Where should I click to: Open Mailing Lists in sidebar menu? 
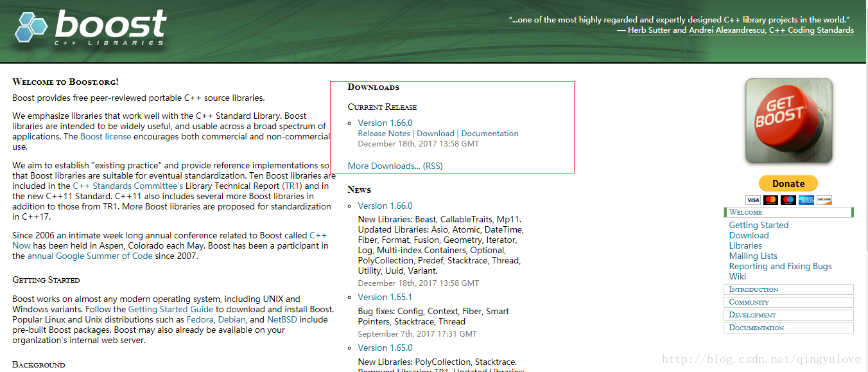click(753, 256)
